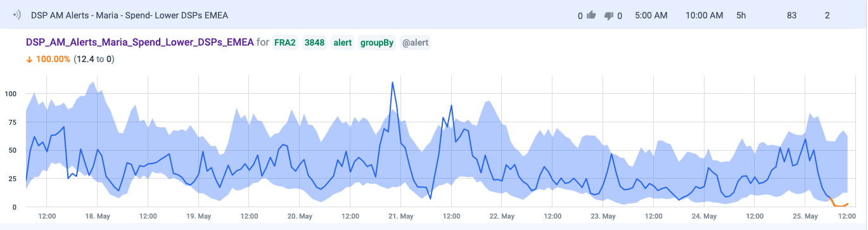Screen dimensions: 868x230
Task: Click the 100.00% drop indicator
Action: click(x=48, y=59)
